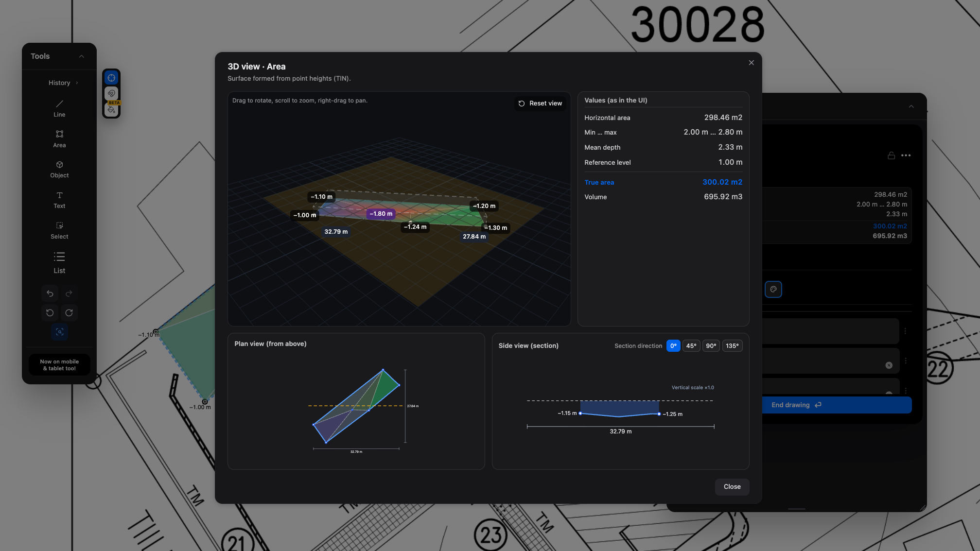Reset the 3D view

[x=540, y=103]
